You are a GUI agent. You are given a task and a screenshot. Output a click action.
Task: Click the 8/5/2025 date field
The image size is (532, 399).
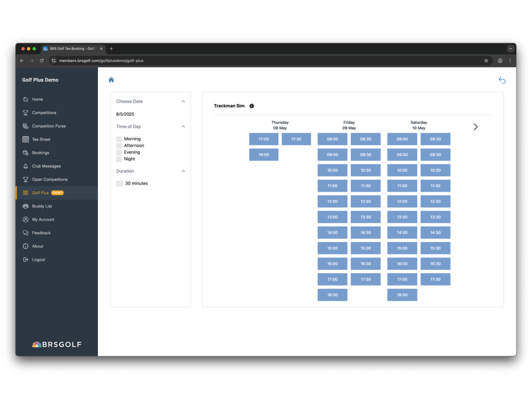(x=125, y=114)
